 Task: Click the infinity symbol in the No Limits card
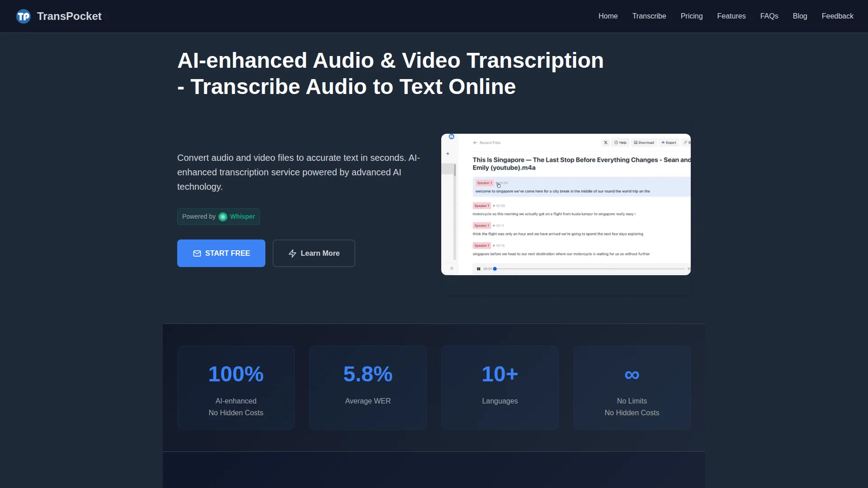click(632, 375)
